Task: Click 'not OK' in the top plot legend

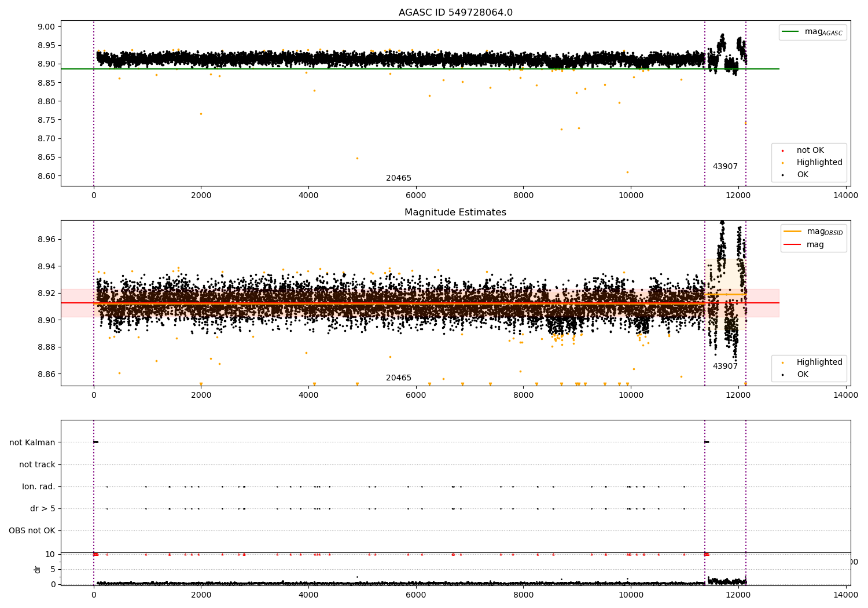Action: pyautogui.click(x=810, y=151)
